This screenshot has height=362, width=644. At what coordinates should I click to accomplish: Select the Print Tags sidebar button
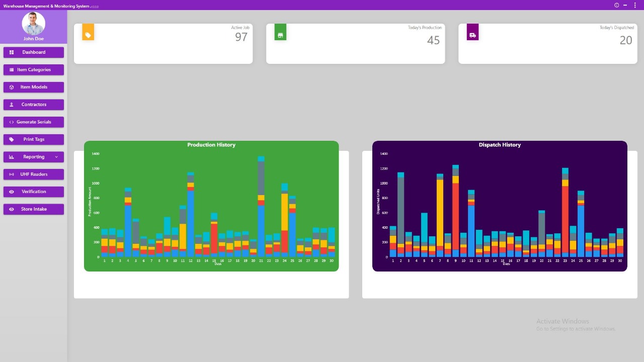coord(34,139)
